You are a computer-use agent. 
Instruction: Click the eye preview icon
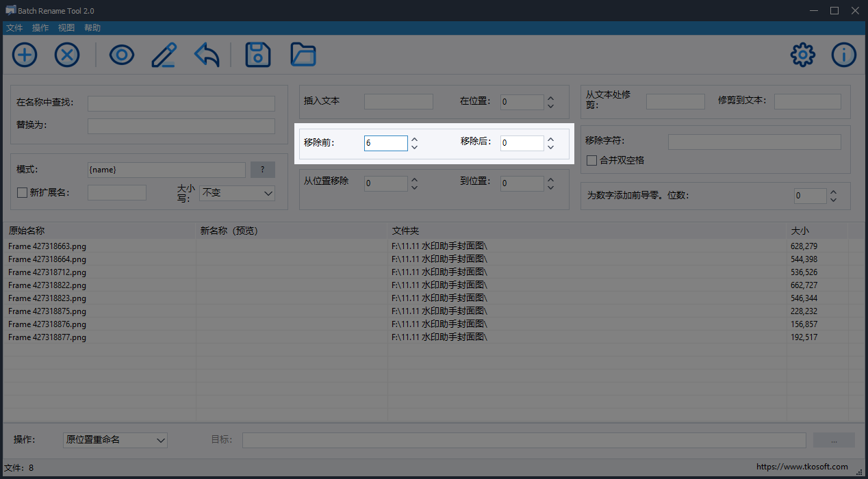coord(122,55)
